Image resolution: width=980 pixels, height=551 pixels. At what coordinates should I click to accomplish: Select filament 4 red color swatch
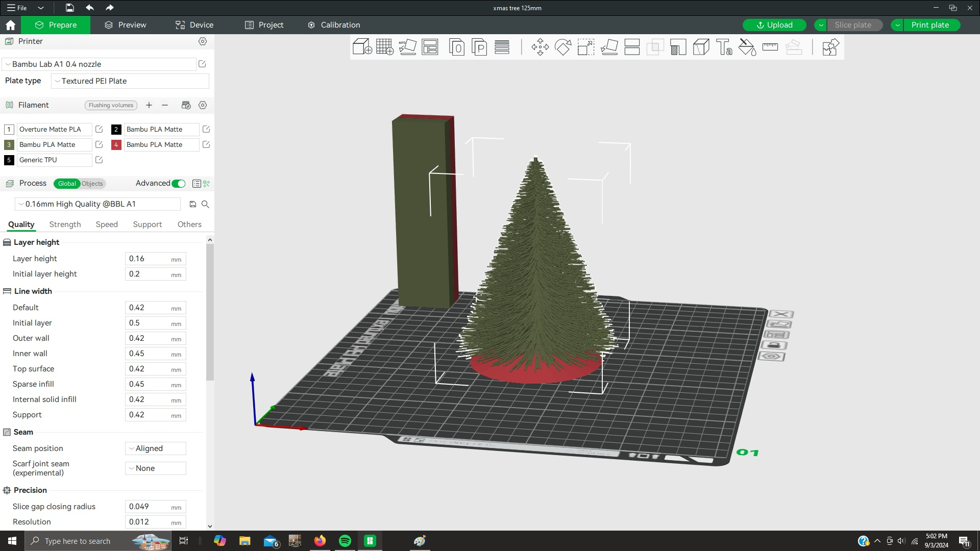[x=116, y=145]
